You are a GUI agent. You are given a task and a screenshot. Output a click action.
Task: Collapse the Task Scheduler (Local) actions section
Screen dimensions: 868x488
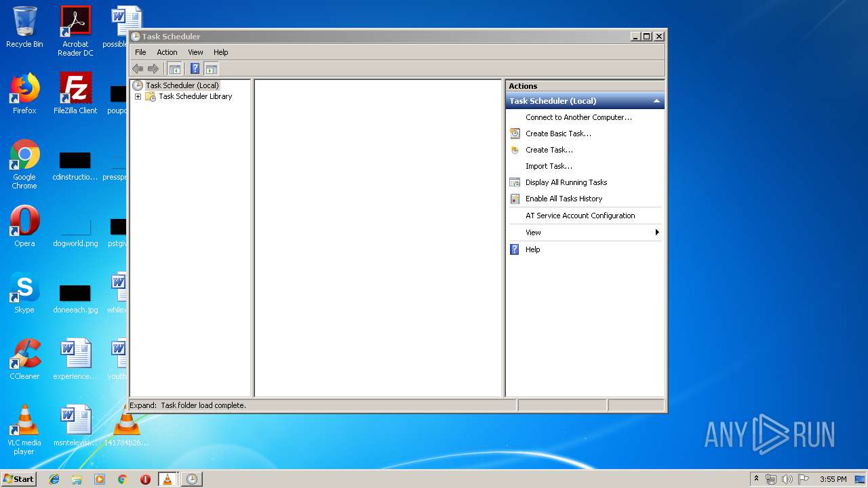656,101
